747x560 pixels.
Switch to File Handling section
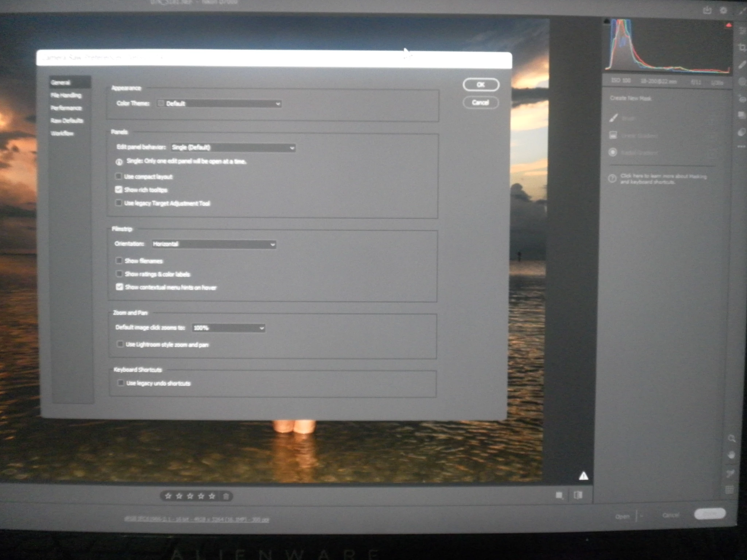(66, 96)
